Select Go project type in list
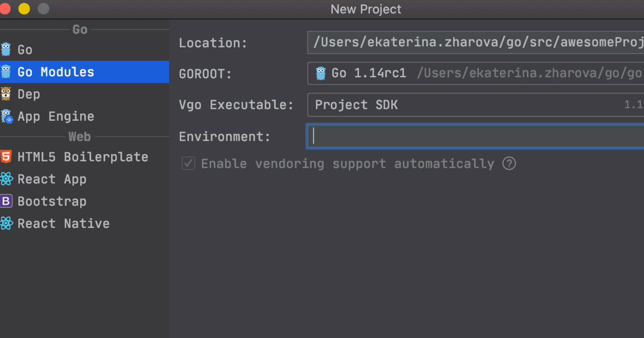 click(25, 50)
